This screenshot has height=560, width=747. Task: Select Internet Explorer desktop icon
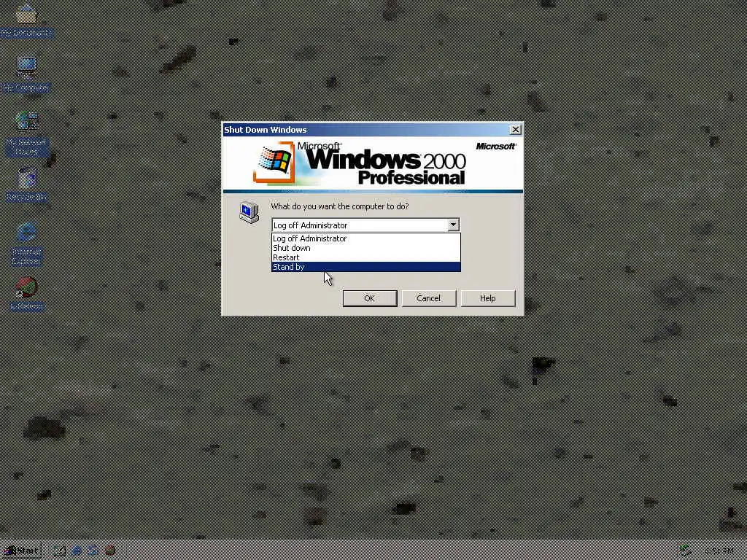click(26, 244)
